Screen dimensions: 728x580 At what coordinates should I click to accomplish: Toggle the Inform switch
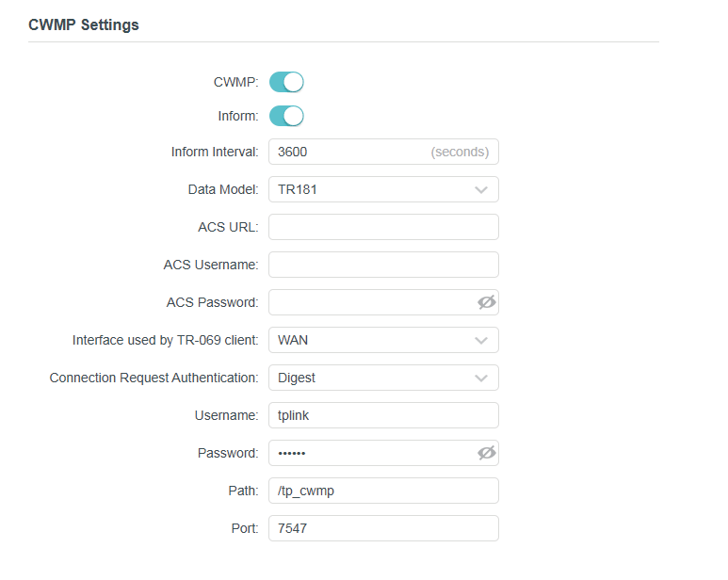286,116
